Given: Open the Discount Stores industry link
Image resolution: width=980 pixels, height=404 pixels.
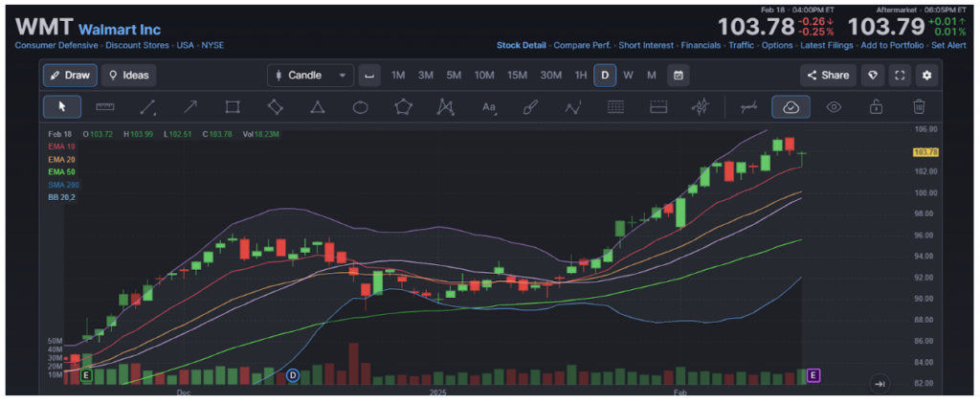Looking at the screenshot, I should click(x=137, y=46).
